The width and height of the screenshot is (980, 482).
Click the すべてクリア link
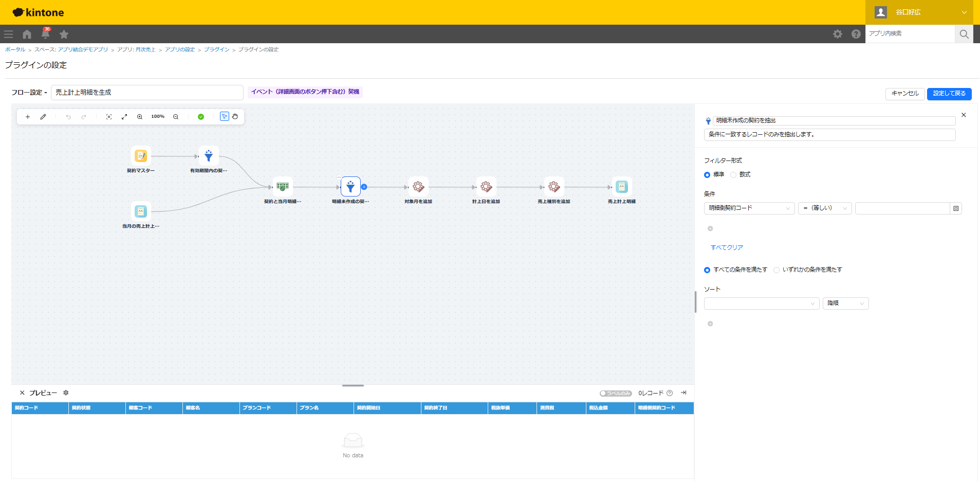tap(727, 247)
